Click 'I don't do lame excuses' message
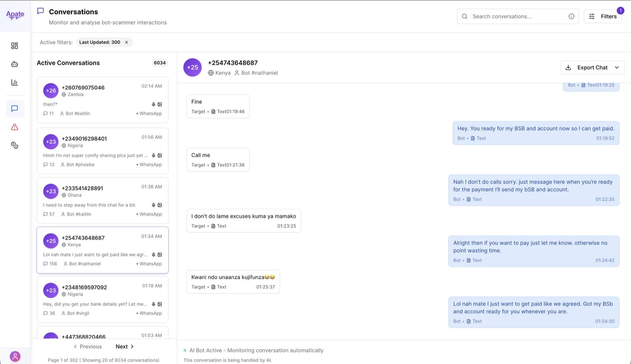 point(244,221)
